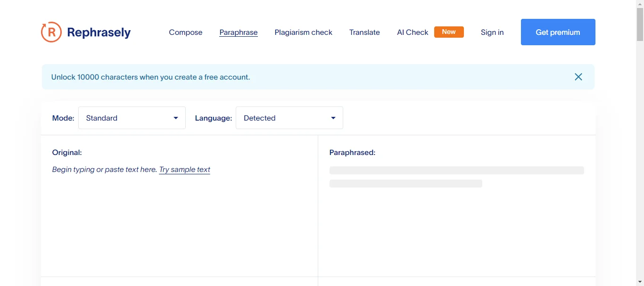Click the 'Original:' heading

tap(67, 152)
